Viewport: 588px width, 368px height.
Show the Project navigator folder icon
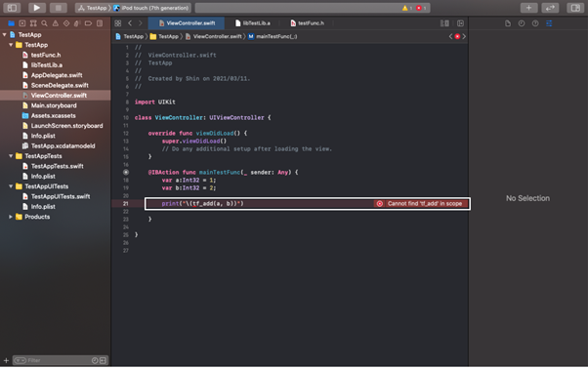[x=12, y=23]
